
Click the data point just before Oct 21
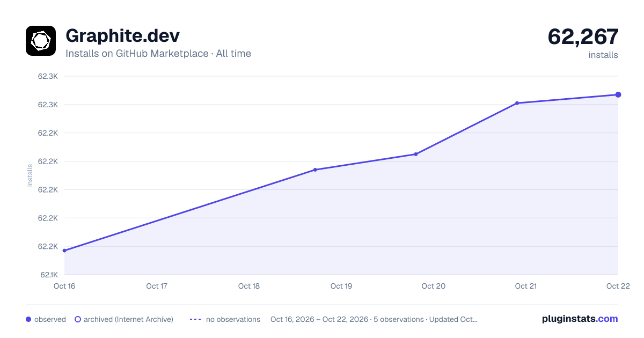pyautogui.click(x=517, y=103)
